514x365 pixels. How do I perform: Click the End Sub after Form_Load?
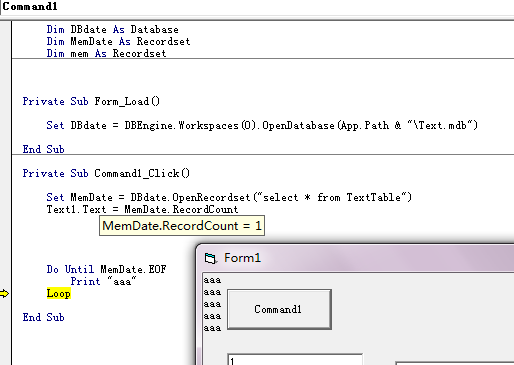click(x=43, y=149)
